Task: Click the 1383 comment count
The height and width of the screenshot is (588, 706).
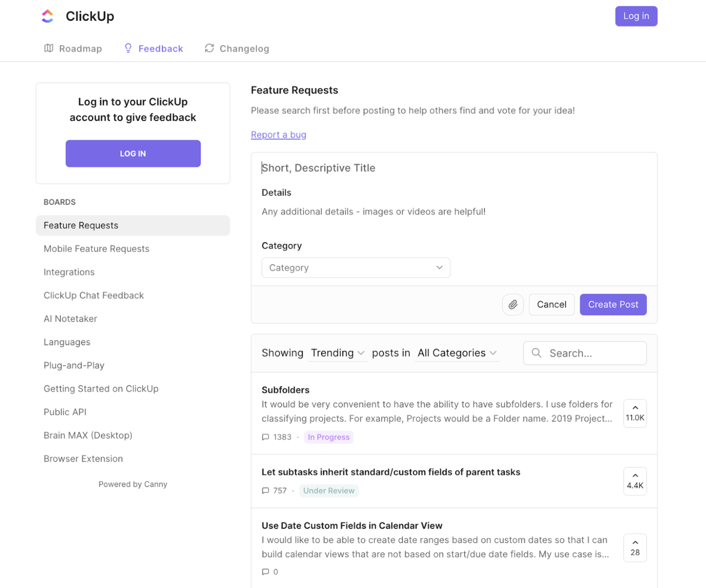Action: click(x=282, y=437)
